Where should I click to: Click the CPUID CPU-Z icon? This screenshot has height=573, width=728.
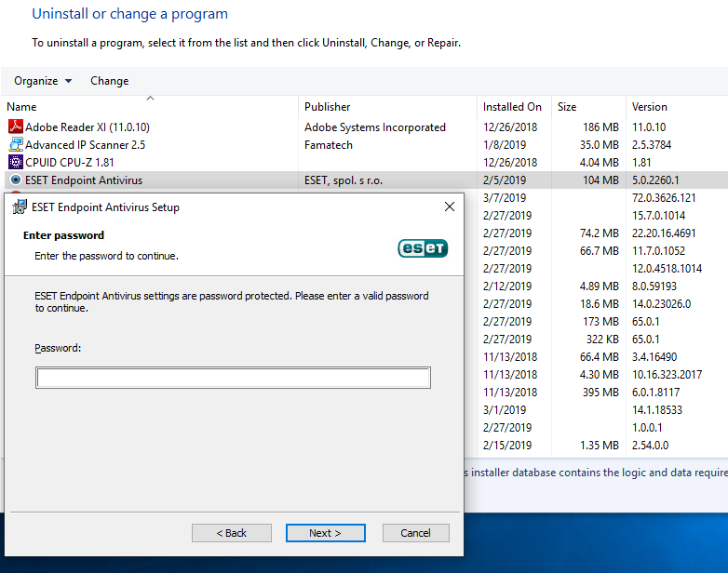pyautogui.click(x=16, y=162)
